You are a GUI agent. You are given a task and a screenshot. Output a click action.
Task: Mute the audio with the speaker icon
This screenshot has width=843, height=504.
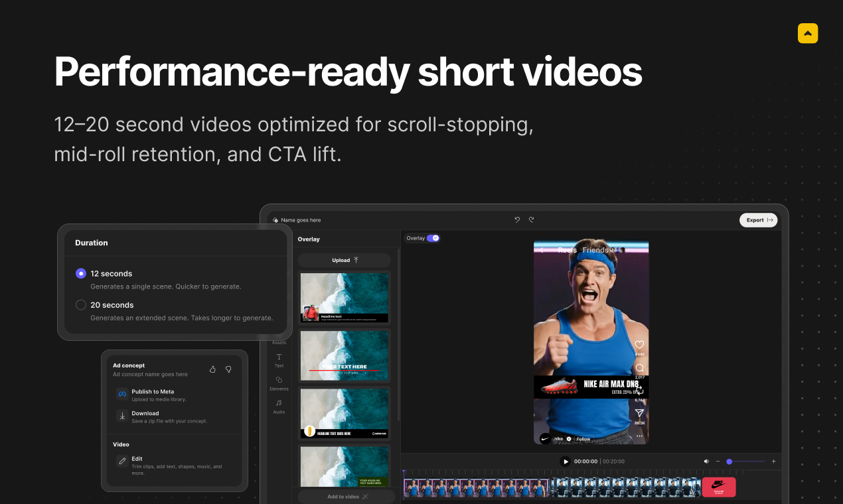[706, 461]
